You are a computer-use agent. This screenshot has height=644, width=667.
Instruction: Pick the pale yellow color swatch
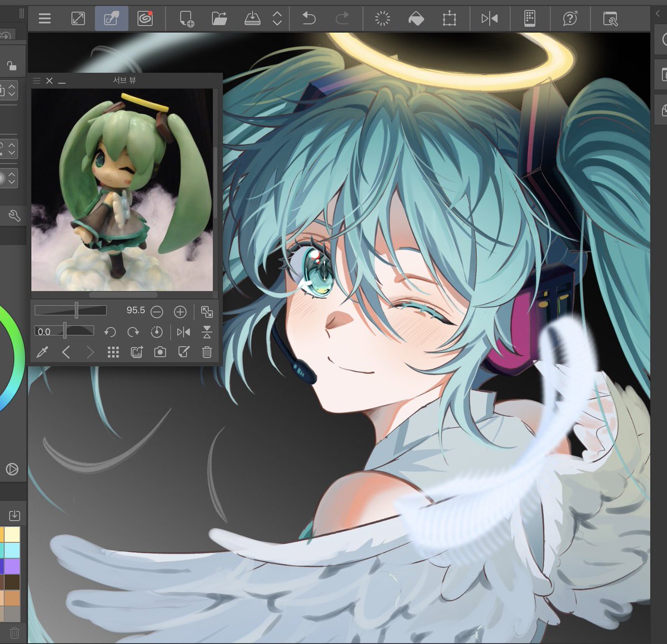coord(12,535)
